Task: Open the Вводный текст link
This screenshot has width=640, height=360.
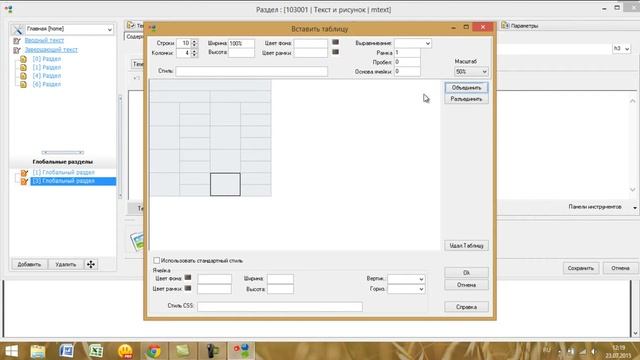Action: (44, 40)
